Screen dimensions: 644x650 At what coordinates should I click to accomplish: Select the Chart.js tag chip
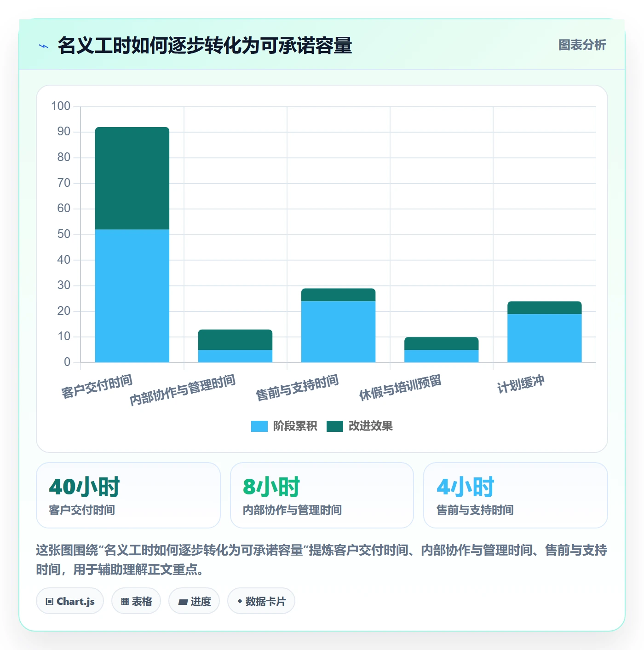tap(70, 601)
